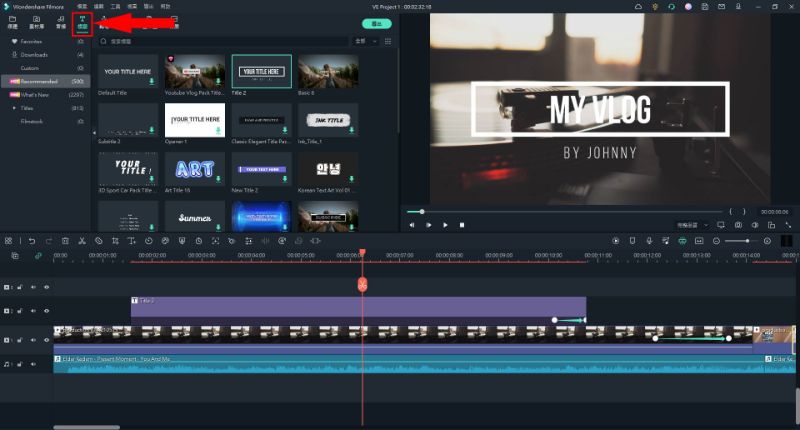Screen dimensions: 800x430
Task: Click the render preview icon above timeline
Action: 616,241
